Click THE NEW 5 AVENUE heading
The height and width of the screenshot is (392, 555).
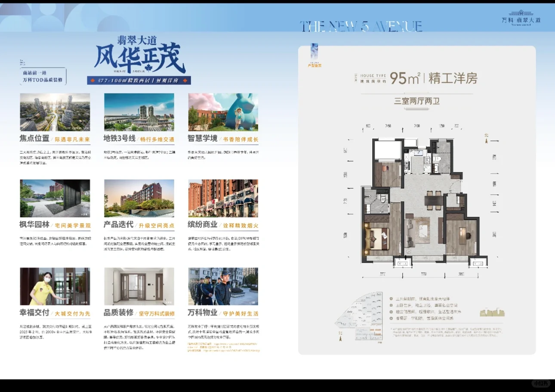point(361,26)
